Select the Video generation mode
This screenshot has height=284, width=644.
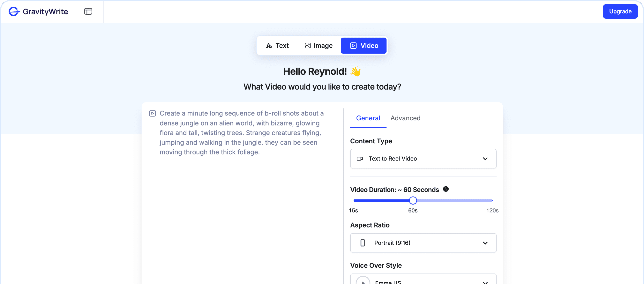click(363, 46)
